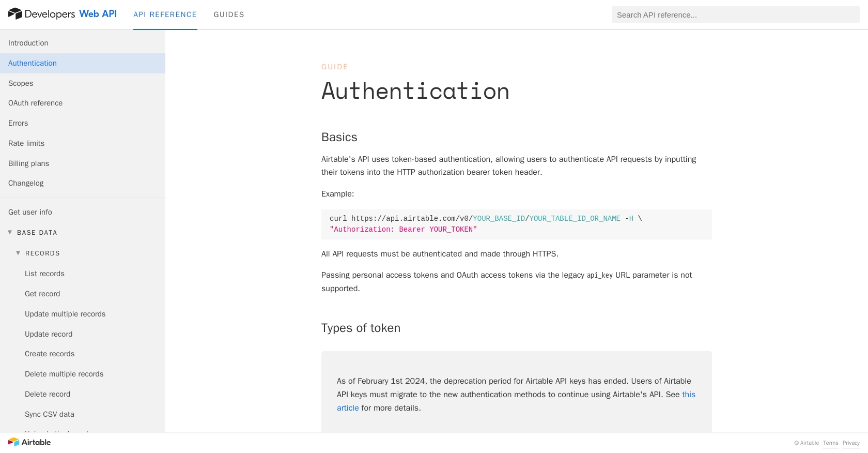Click the Authorization Bearer YOUR_TOKEN string

[x=404, y=230]
